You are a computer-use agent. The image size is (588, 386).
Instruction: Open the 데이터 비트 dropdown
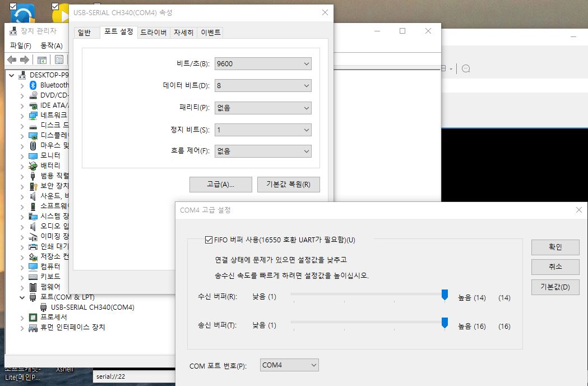click(x=263, y=86)
